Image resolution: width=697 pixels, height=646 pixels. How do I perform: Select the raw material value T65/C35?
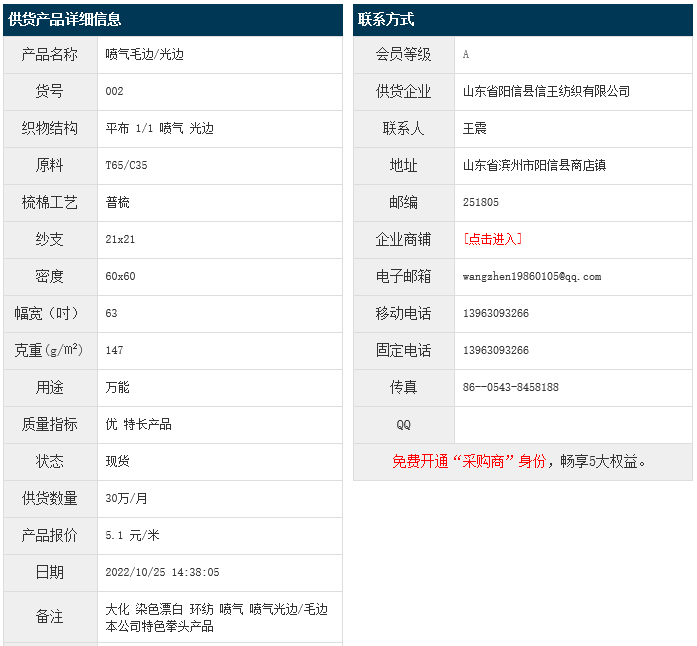(126, 165)
